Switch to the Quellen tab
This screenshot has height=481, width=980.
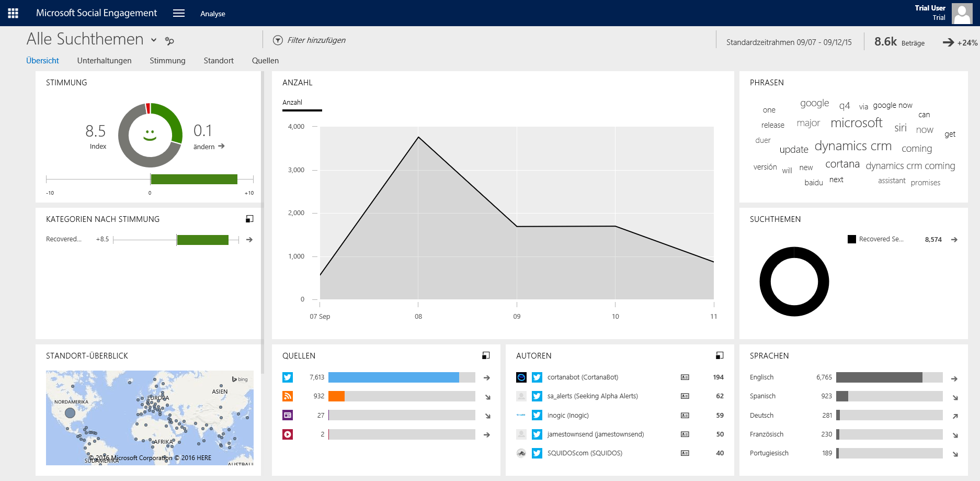point(265,61)
